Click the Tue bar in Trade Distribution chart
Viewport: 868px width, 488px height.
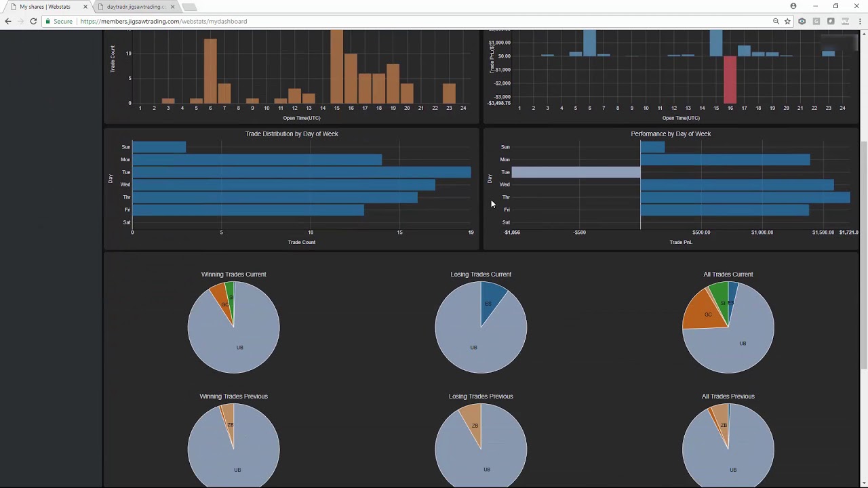[x=301, y=172]
